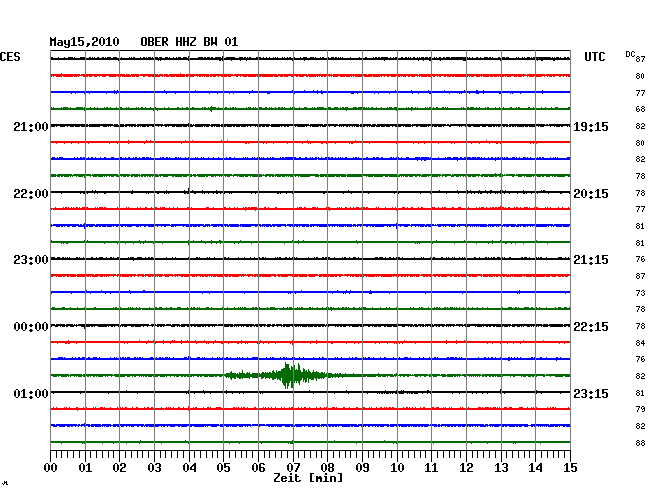Click the seismic event burst on the green trace
This screenshot has width=650, height=494.
click(288, 375)
